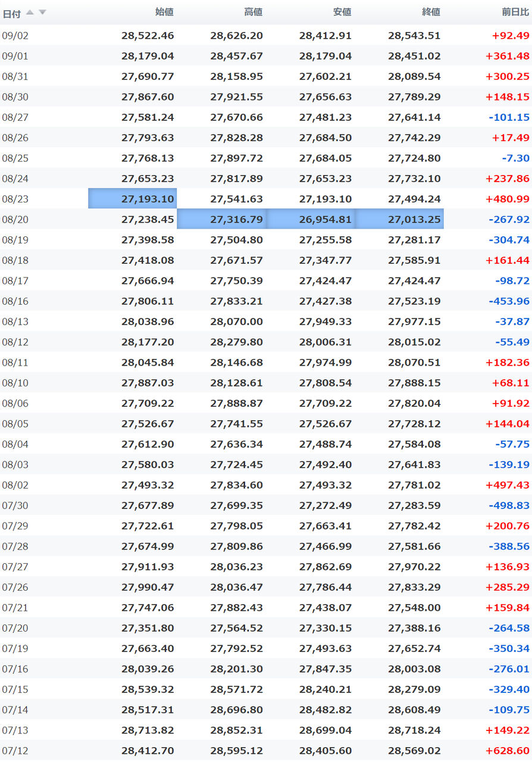Select closing price 28,451.02
Image resolution: width=532 pixels, height=762 pixels.
pos(414,56)
